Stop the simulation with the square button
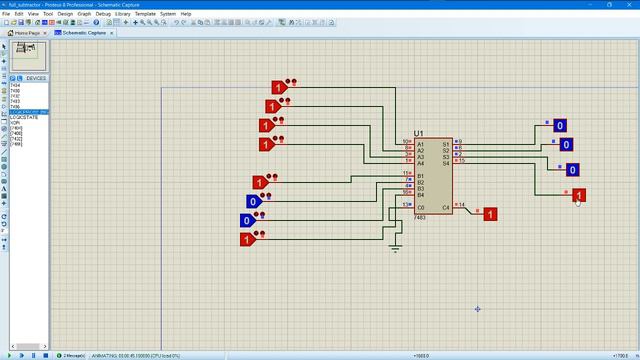The image size is (640, 360). point(46,356)
